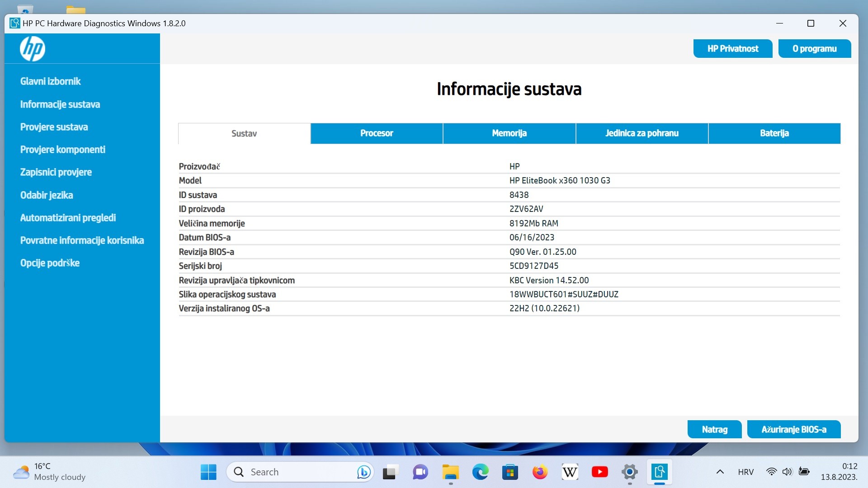Switch input language HRV
Screen dimensions: 868x488
745,472
